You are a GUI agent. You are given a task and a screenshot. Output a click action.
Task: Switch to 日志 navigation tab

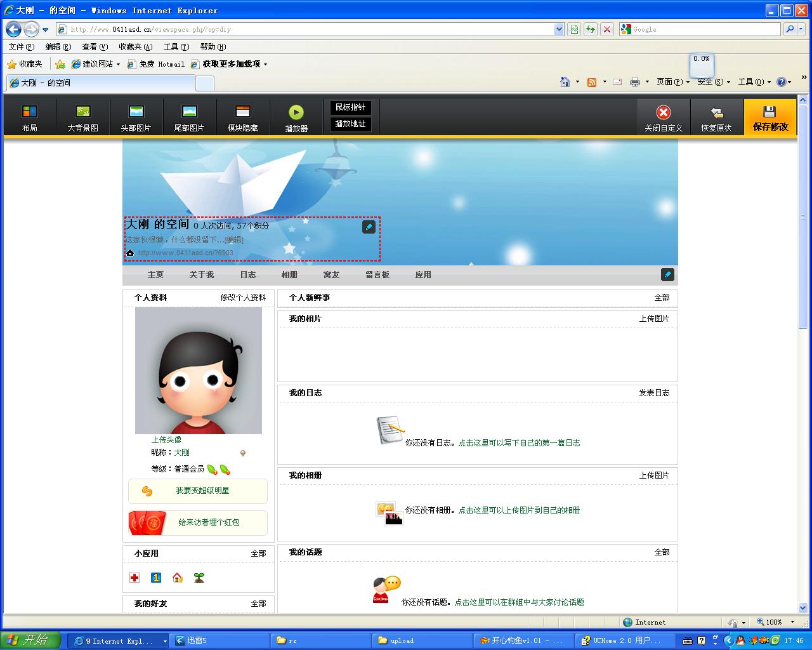pos(248,275)
